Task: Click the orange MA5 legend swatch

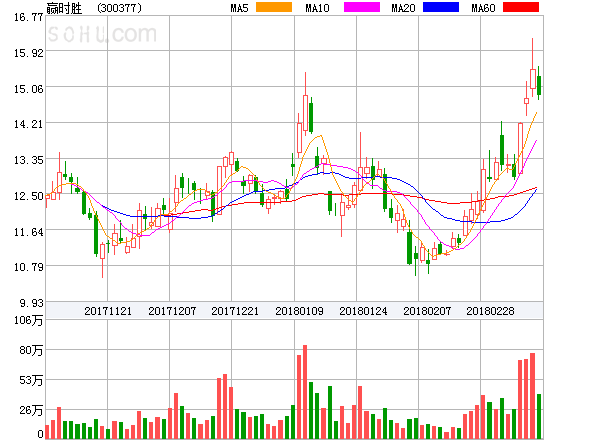Action: click(x=274, y=7)
